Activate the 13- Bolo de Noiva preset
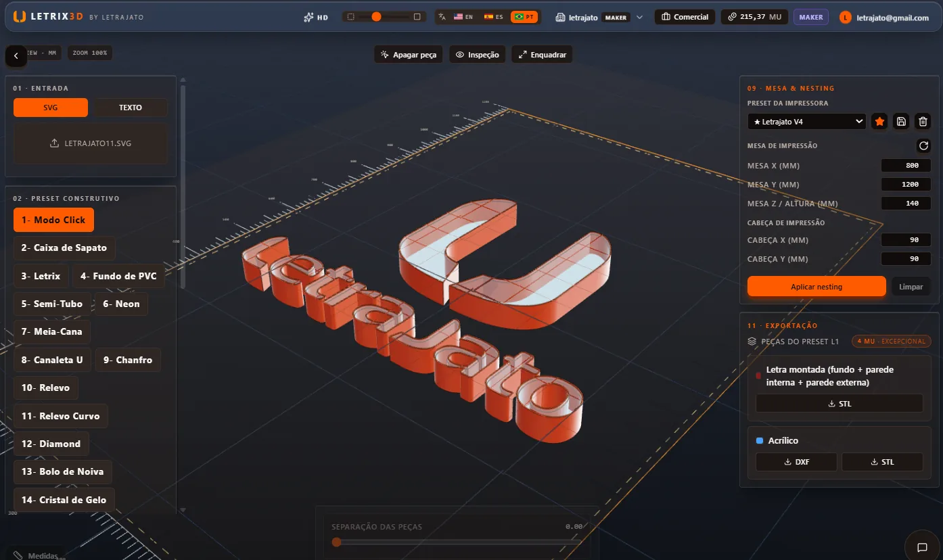 point(62,471)
